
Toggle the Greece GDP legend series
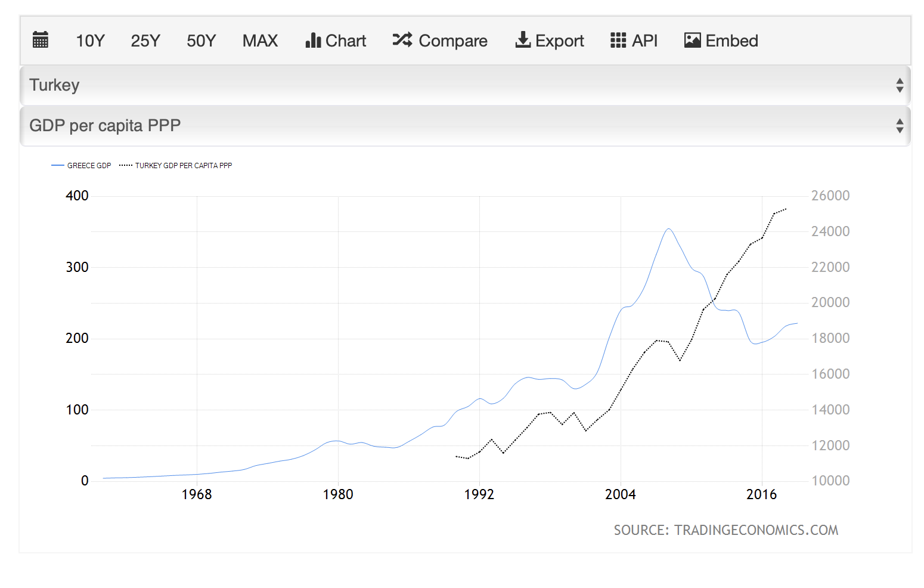[89, 166]
